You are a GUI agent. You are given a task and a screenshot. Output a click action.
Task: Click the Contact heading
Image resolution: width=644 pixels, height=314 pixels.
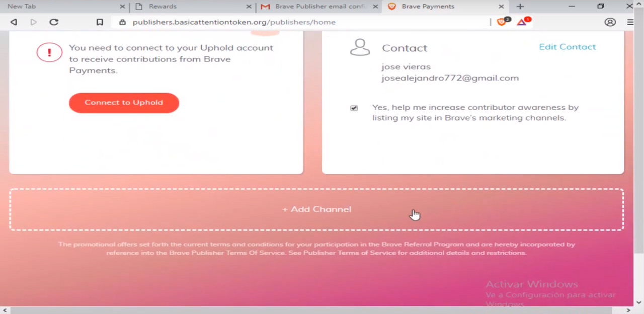coord(405,48)
